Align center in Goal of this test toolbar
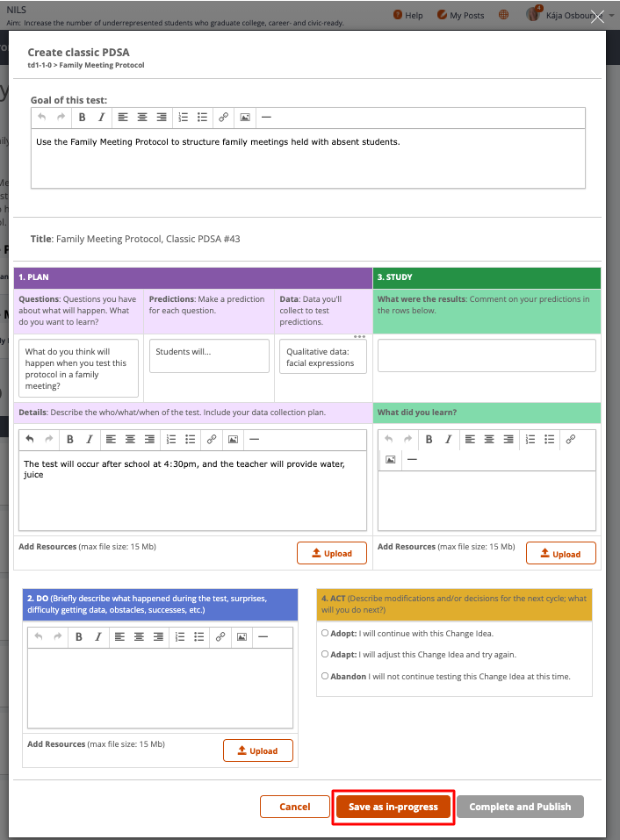Viewport: 620px width, 840px height. (x=142, y=118)
